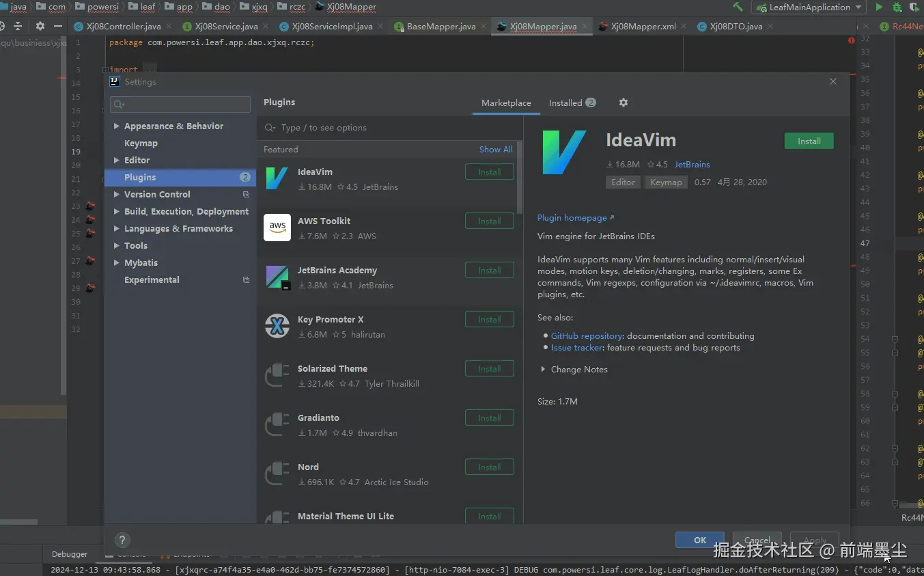Expand the Change Notes section
924x576 pixels.
543,370
